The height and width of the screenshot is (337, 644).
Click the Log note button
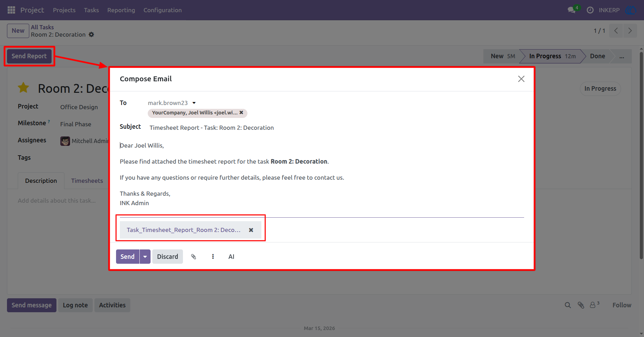click(75, 305)
